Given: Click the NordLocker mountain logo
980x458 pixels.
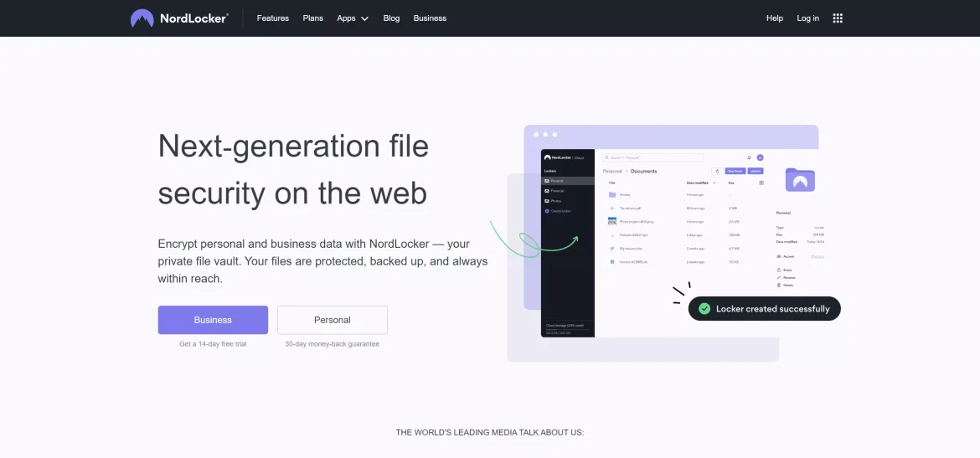Looking at the screenshot, I should [142, 18].
